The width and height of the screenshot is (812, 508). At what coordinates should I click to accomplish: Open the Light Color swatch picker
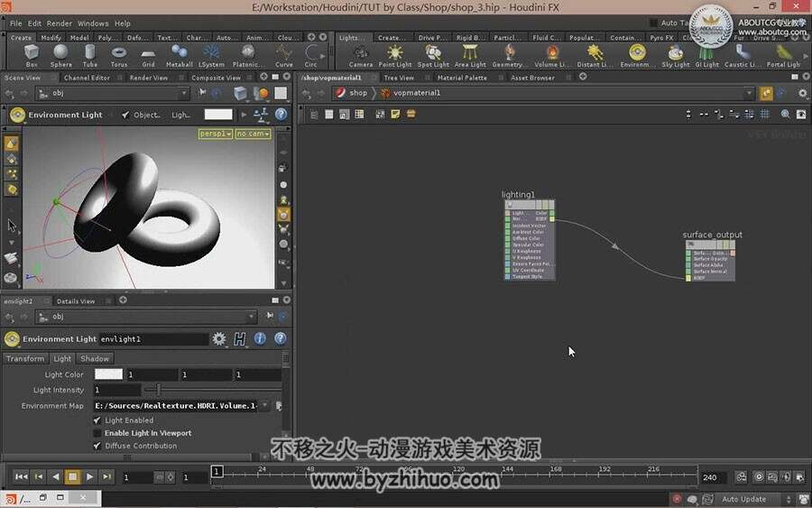pos(109,374)
